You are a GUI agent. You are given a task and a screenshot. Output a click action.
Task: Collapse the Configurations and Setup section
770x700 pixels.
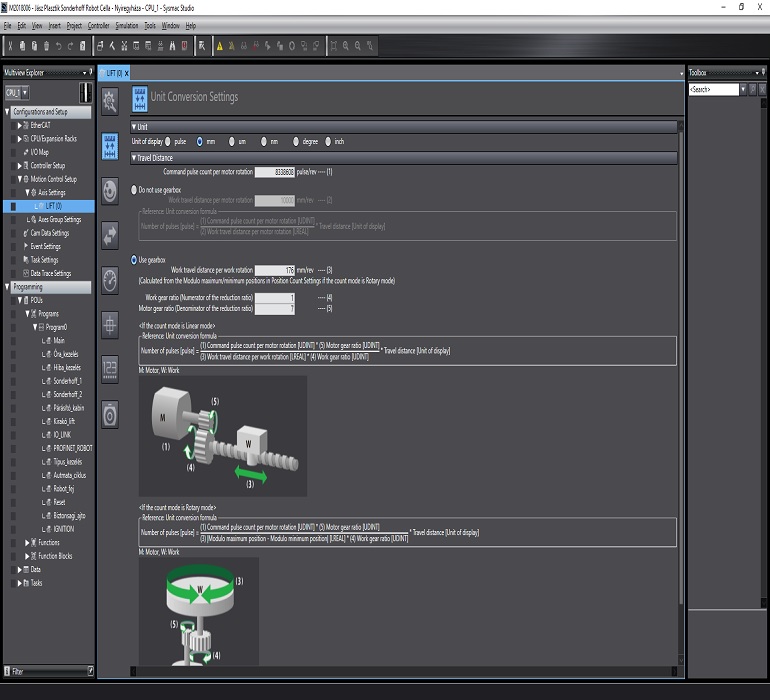pos(7,112)
